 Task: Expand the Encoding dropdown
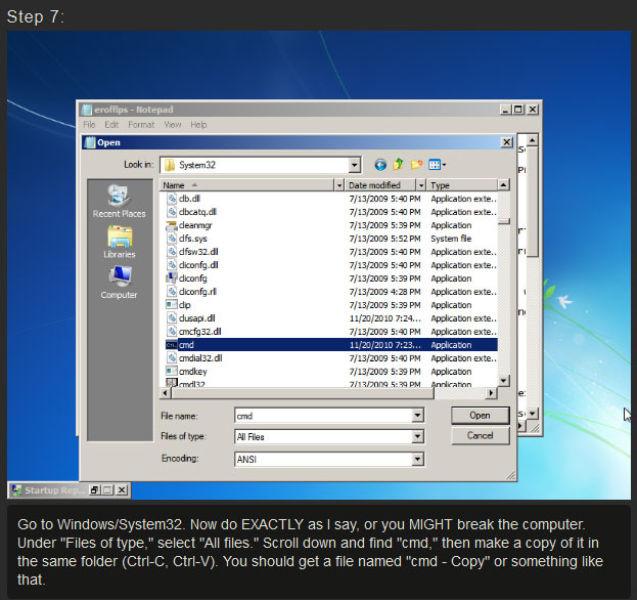tap(418, 459)
